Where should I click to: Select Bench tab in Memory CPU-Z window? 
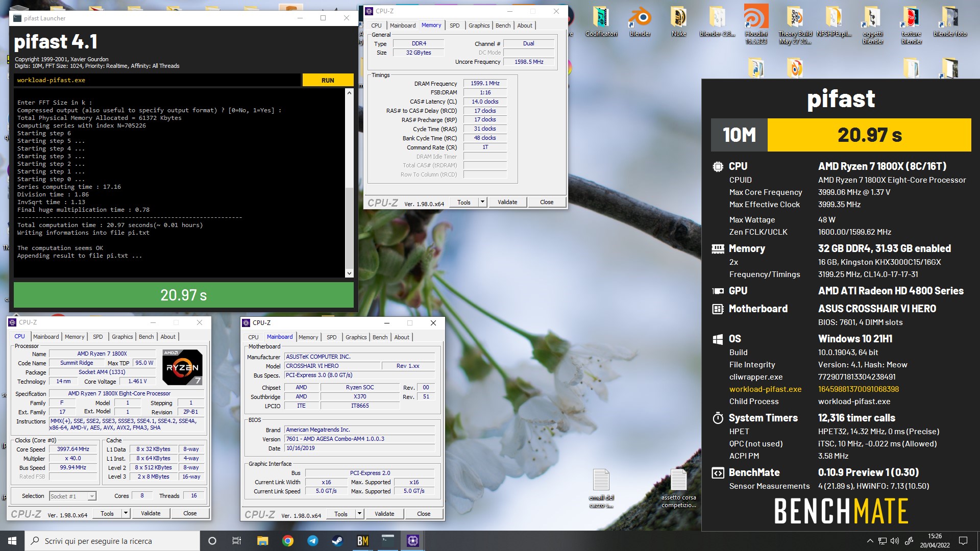pyautogui.click(x=503, y=26)
